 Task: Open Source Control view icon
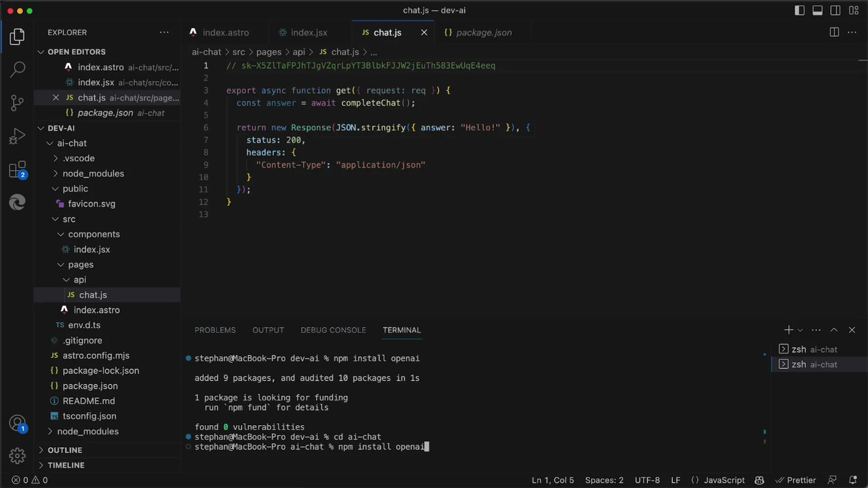pos(17,103)
